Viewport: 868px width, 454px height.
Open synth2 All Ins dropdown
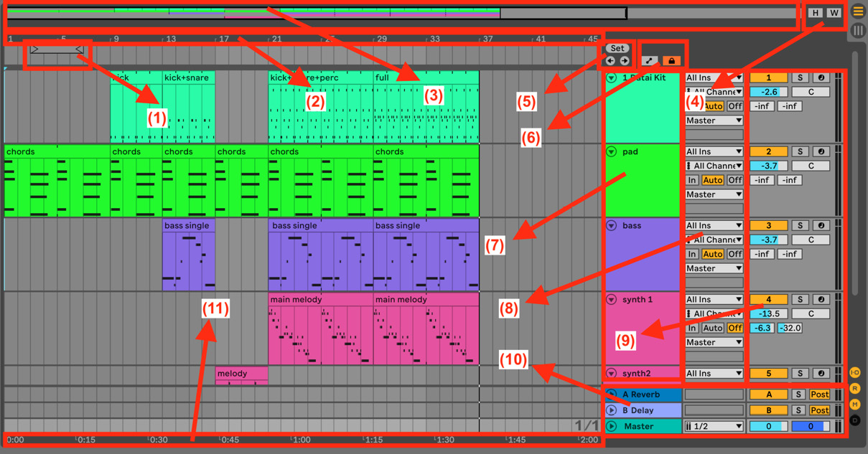click(714, 373)
